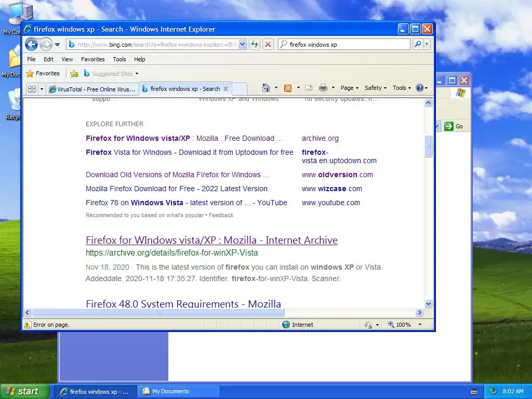Viewport: 532px width, 399px height.
Task: Open the zoom level dropdown arrow
Action: point(420,325)
